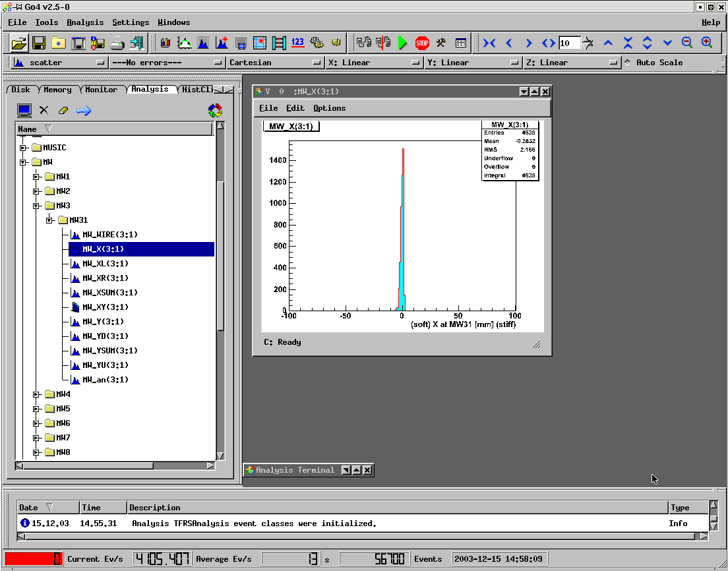Screen dimensions: 728x571
Task: Collapse the MW3 folder node
Action: point(36,206)
